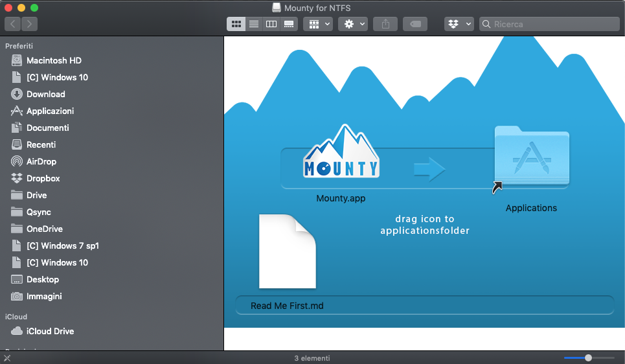Maximize the window with green button
Screen dimensions: 625x364
click(x=34, y=8)
